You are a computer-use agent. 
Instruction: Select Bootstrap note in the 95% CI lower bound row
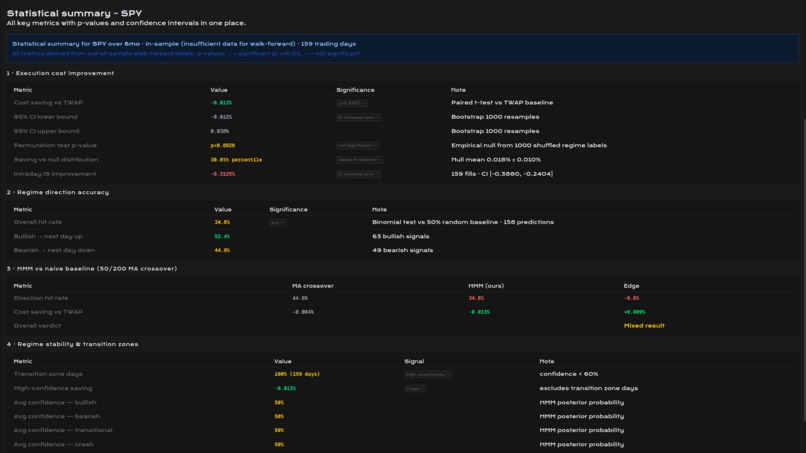point(495,117)
